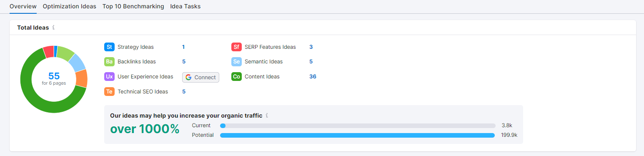Click the blue St Strategy Ideas icon

click(x=109, y=47)
